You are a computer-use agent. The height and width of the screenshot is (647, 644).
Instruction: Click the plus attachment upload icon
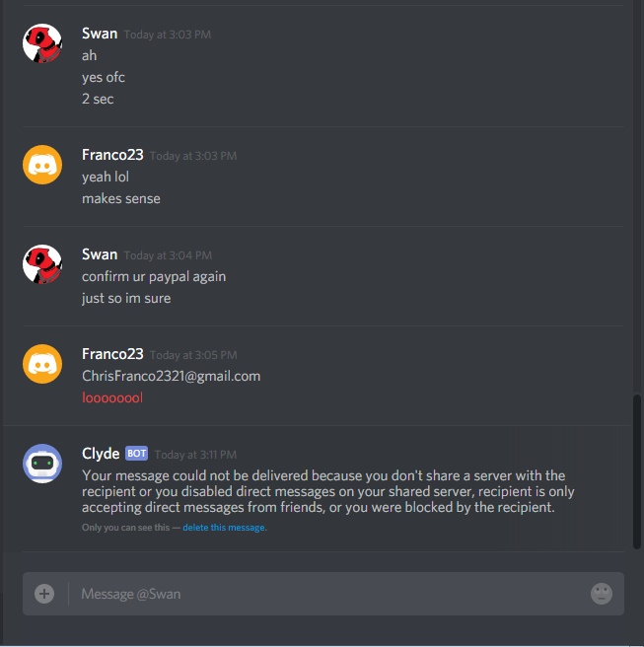[44, 594]
